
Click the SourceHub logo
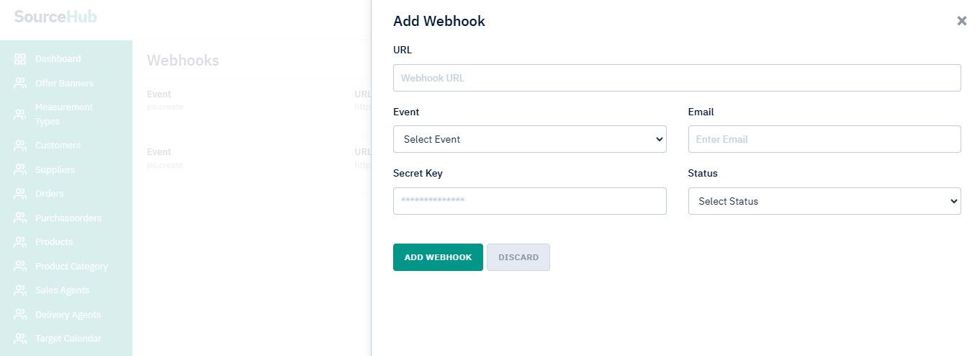click(55, 17)
